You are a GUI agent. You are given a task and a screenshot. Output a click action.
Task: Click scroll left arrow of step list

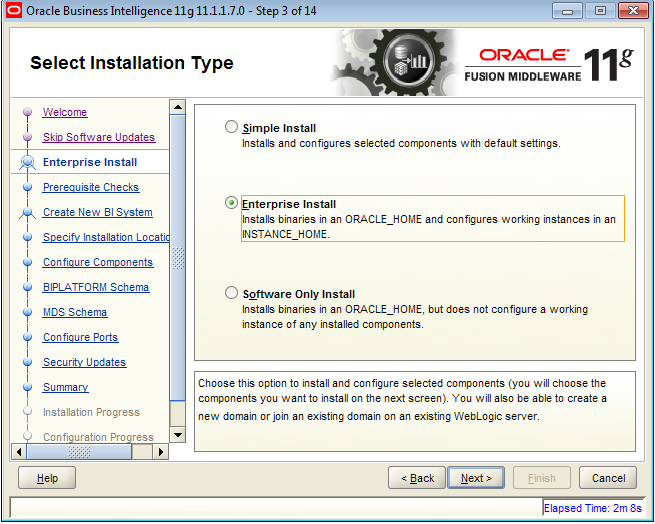pyautogui.click(x=19, y=452)
